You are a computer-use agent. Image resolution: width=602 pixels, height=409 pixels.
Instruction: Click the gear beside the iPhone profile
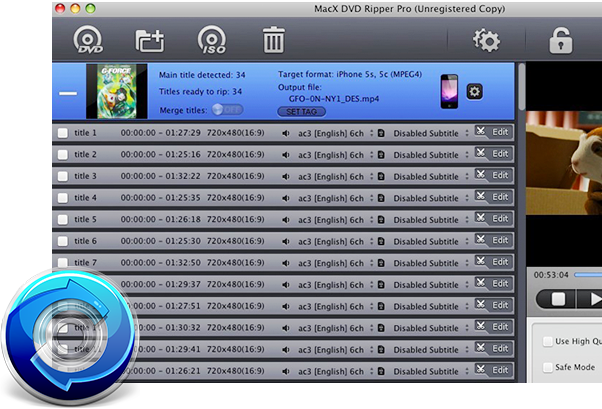pos(474,92)
